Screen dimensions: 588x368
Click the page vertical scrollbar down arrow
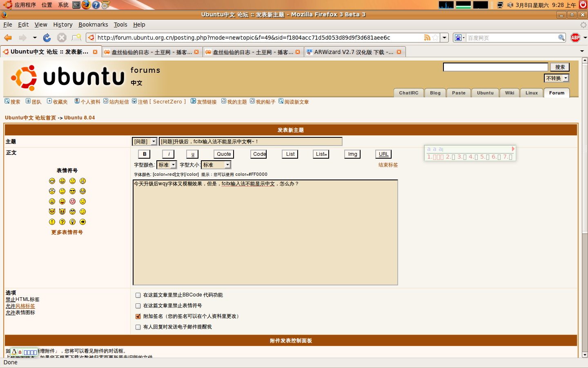click(x=585, y=355)
